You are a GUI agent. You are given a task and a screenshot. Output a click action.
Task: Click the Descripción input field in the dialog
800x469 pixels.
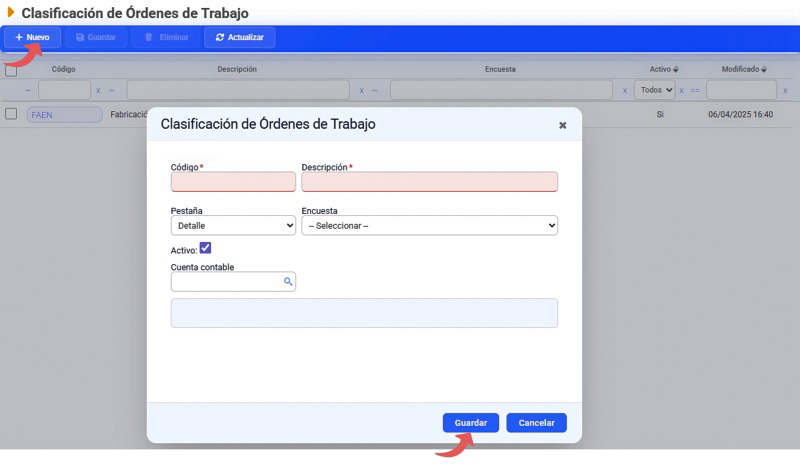click(429, 182)
